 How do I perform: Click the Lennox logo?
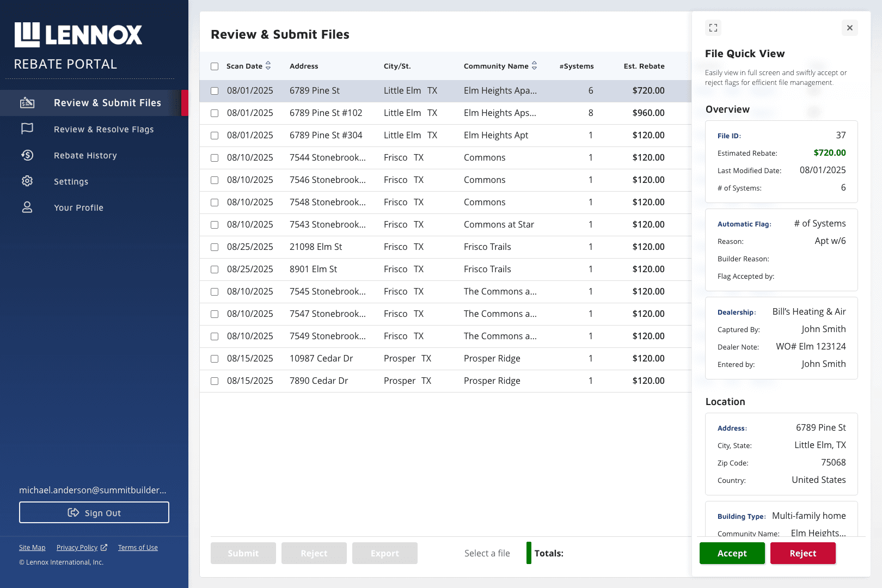(78, 35)
